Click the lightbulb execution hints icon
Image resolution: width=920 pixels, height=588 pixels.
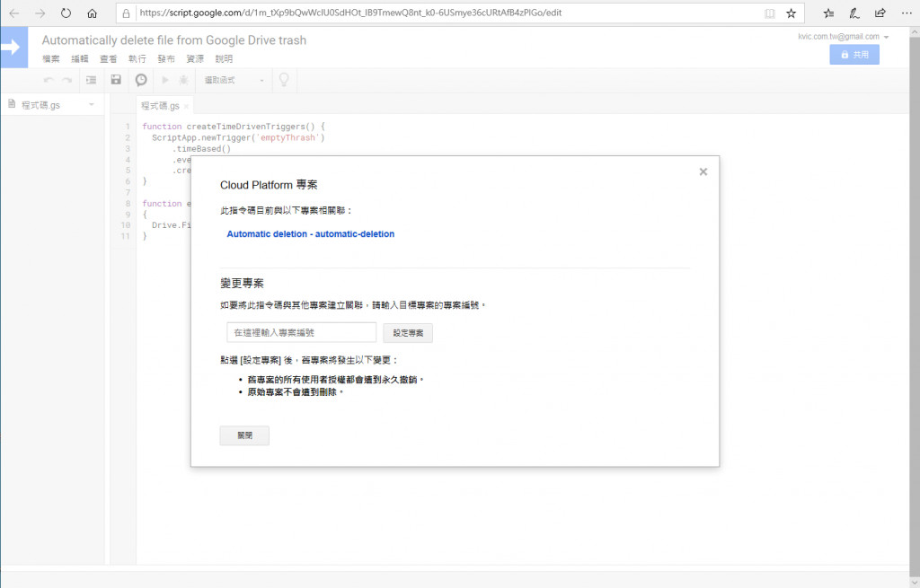point(284,80)
